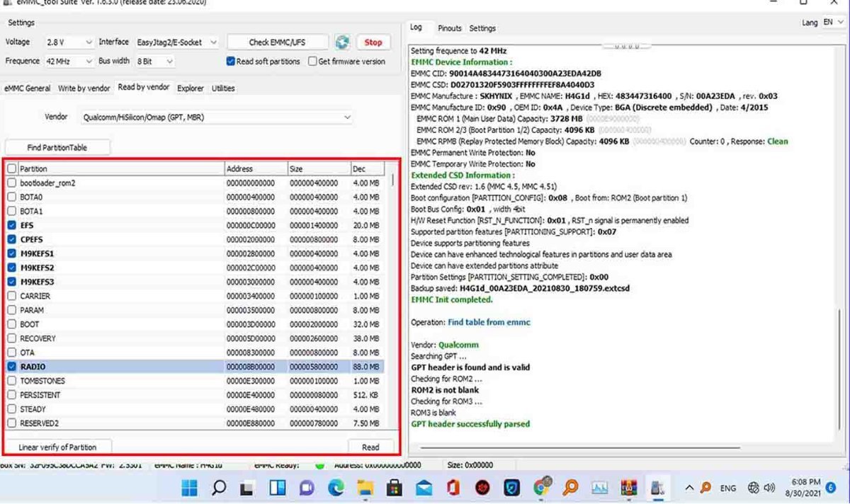This screenshot has width=850, height=504.
Task: Launch Microsoft Edge from taskbar
Action: pyautogui.click(x=336, y=488)
